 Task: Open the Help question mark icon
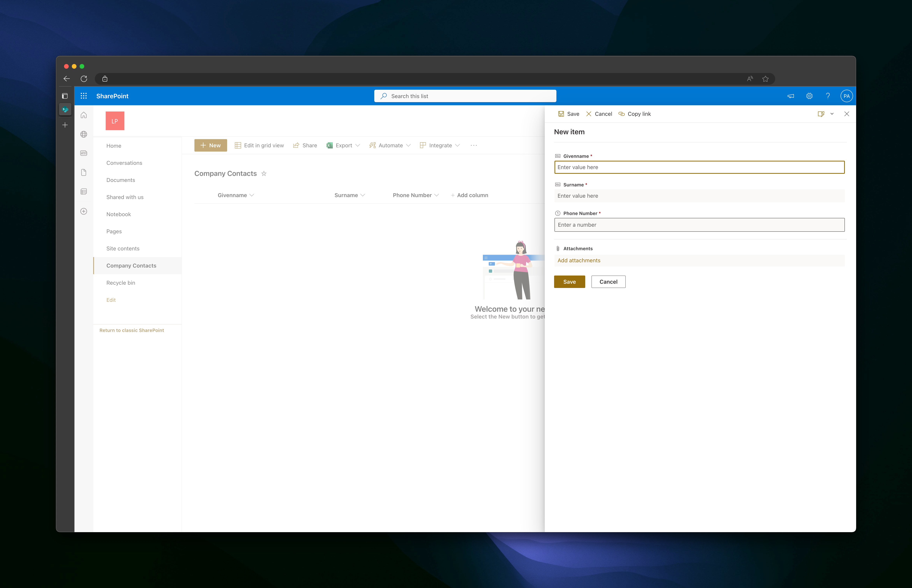point(828,96)
